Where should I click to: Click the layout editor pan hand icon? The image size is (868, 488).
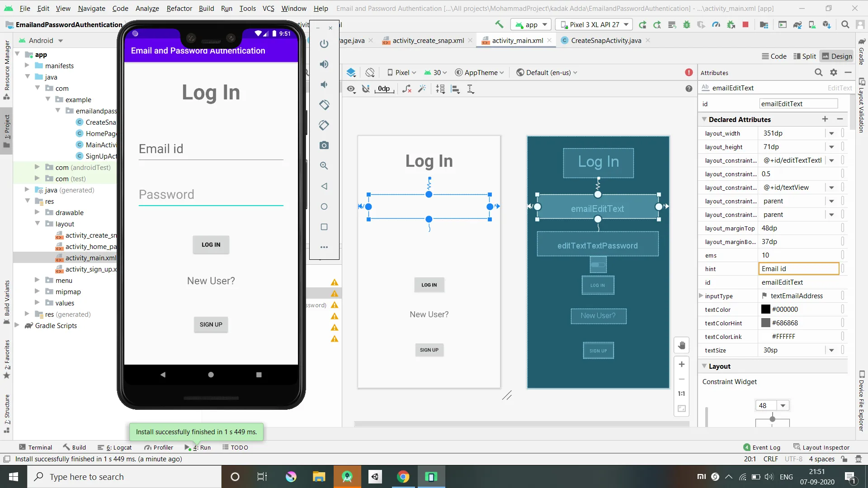click(x=681, y=346)
